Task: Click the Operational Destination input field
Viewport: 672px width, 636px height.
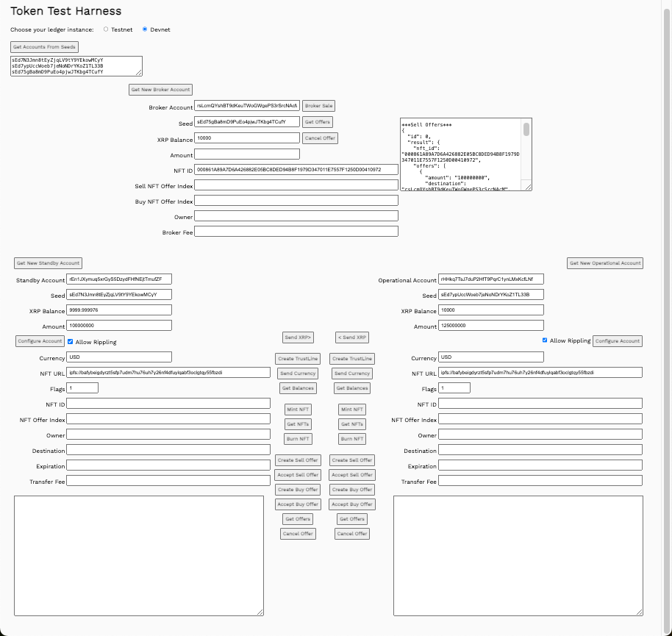Action: 540,450
